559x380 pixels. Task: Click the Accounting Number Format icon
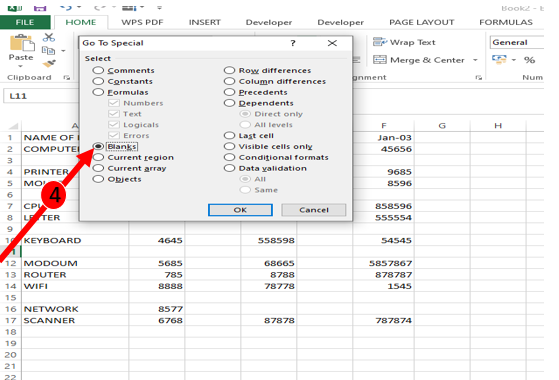click(x=499, y=59)
